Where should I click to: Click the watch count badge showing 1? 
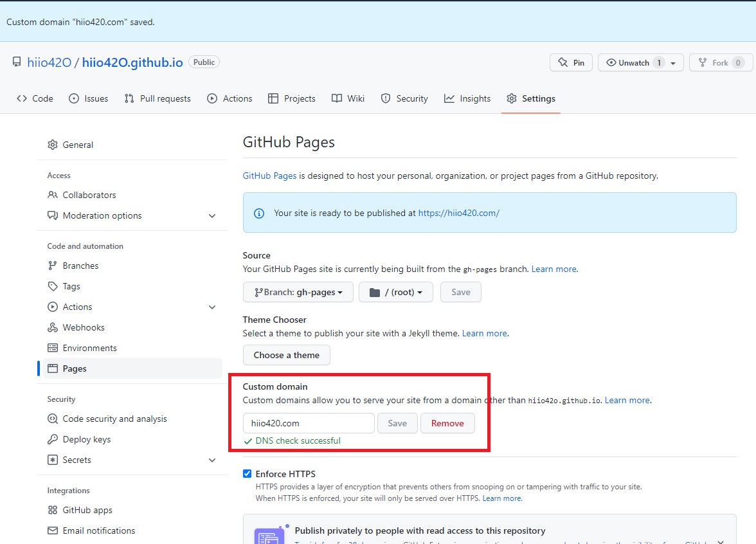pos(659,63)
